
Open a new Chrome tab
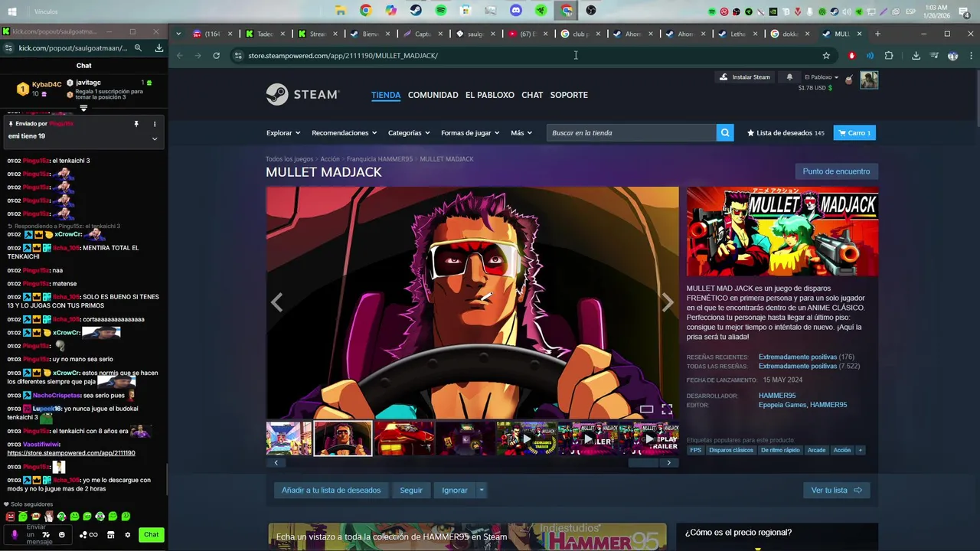click(x=877, y=34)
